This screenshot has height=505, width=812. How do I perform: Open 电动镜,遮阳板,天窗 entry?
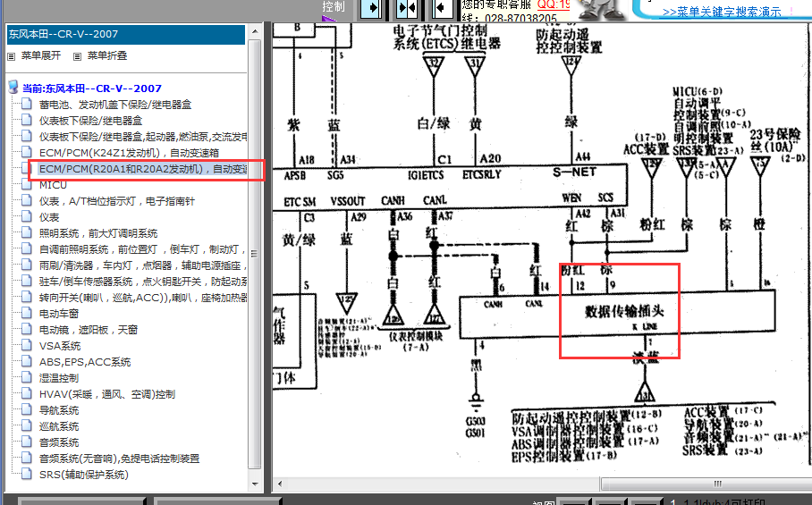point(89,330)
